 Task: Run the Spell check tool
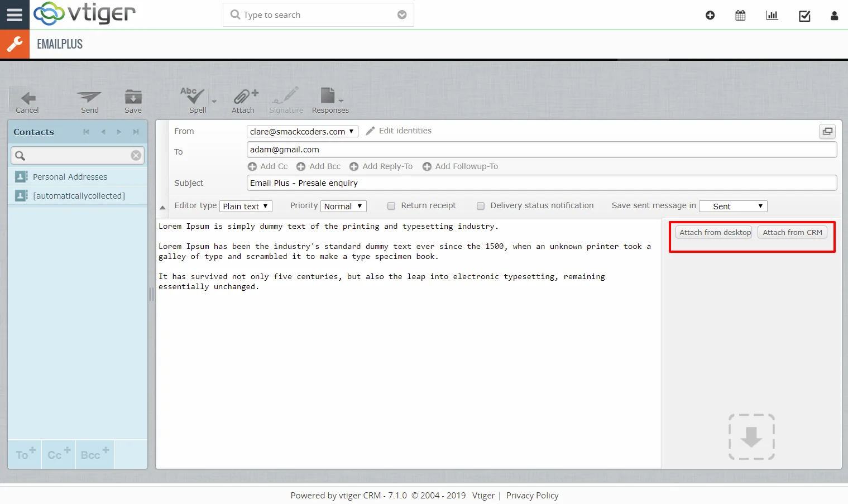click(194, 97)
